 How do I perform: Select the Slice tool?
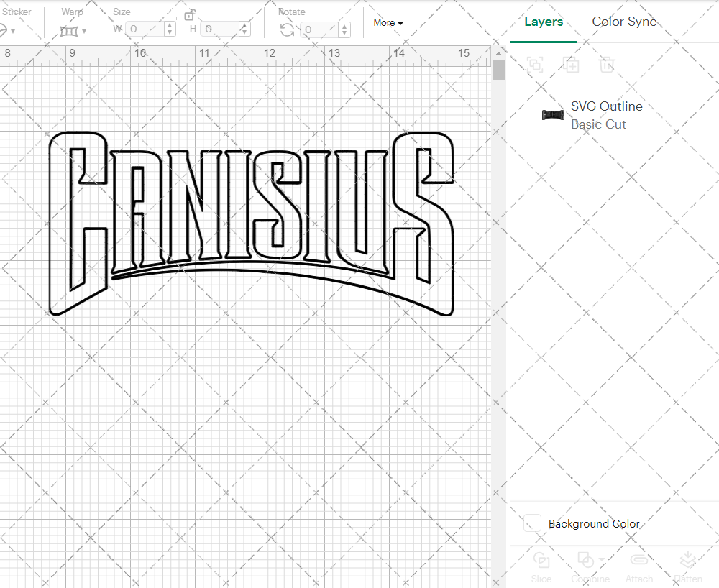(541, 566)
